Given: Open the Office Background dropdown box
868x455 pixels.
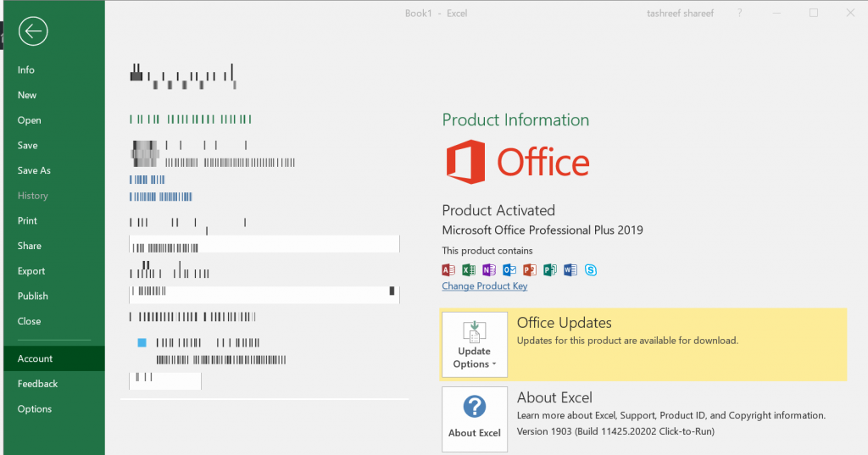Looking at the screenshot, I should (264, 244).
